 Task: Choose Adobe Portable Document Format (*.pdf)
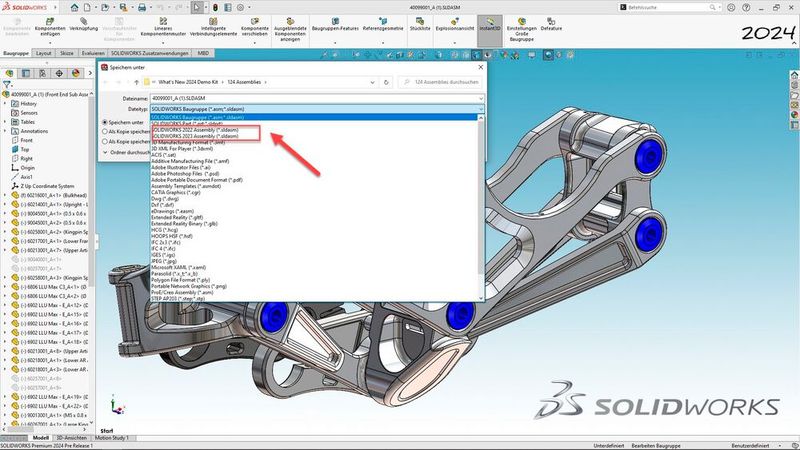pyautogui.click(x=197, y=180)
